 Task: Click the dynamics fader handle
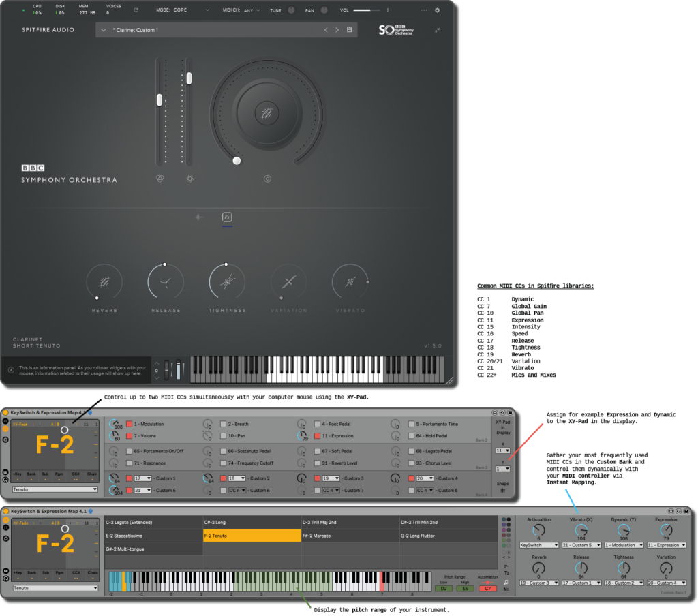coord(189,78)
